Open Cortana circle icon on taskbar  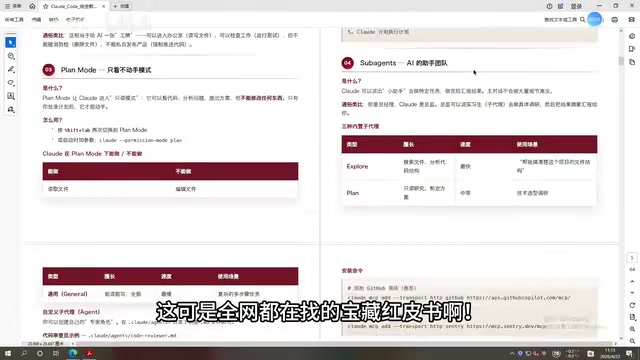click(x=40, y=353)
